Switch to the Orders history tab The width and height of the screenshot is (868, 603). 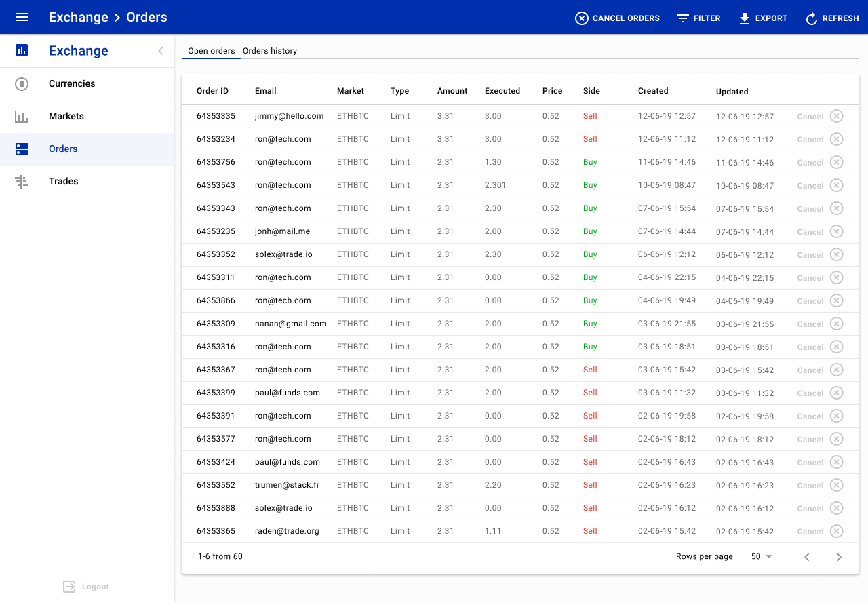pyautogui.click(x=270, y=51)
